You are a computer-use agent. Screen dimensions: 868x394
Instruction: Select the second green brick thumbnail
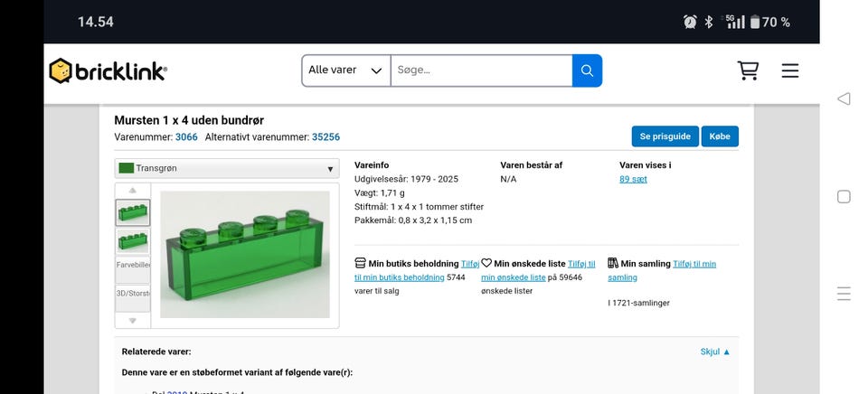pyautogui.click(x=132, y=241)
